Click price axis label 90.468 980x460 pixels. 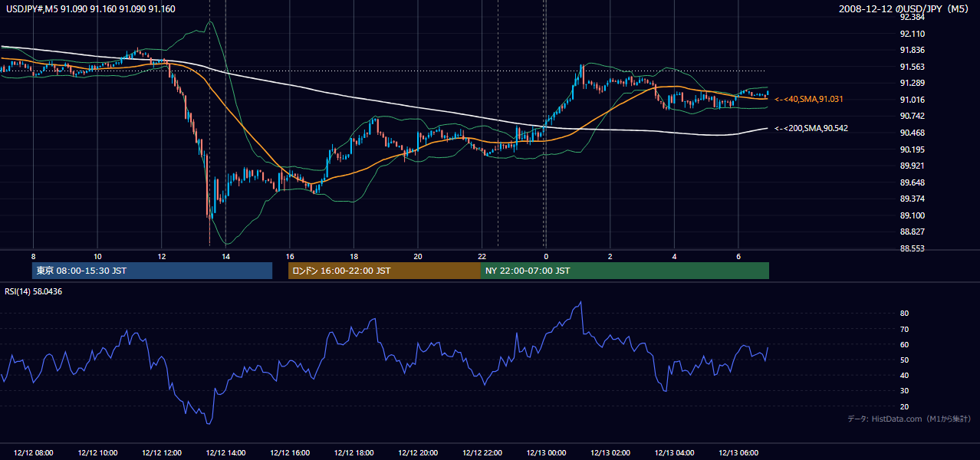(912, 133)
